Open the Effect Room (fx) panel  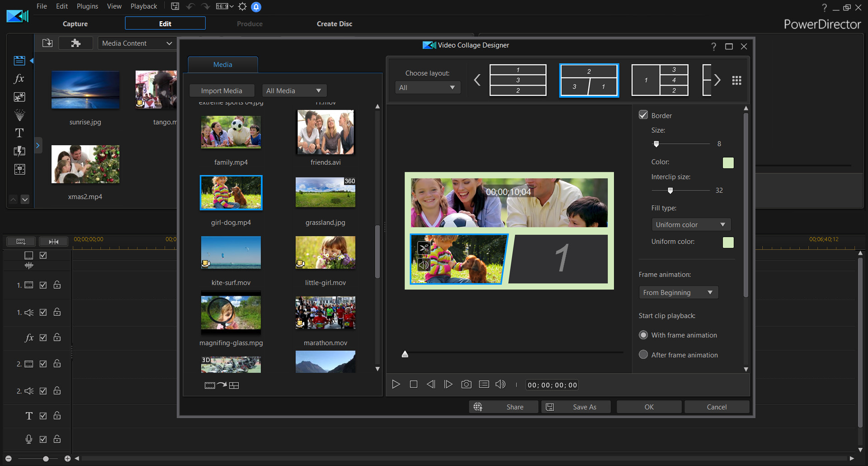[x=19, y=79]
